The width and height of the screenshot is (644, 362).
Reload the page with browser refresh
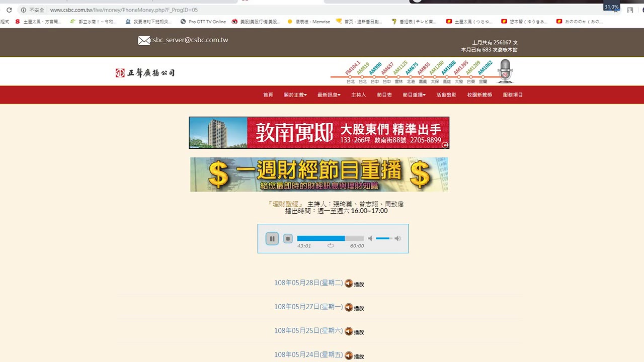click(x=9, y=10)
